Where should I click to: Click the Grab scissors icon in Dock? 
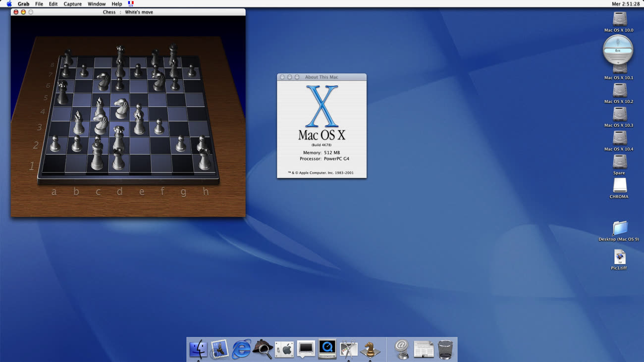pyautogui.click(x=349, y=349)
